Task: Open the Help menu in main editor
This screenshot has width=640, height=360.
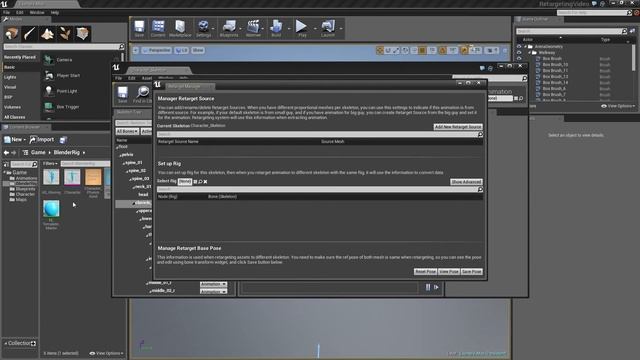Action: coord(55,13)
